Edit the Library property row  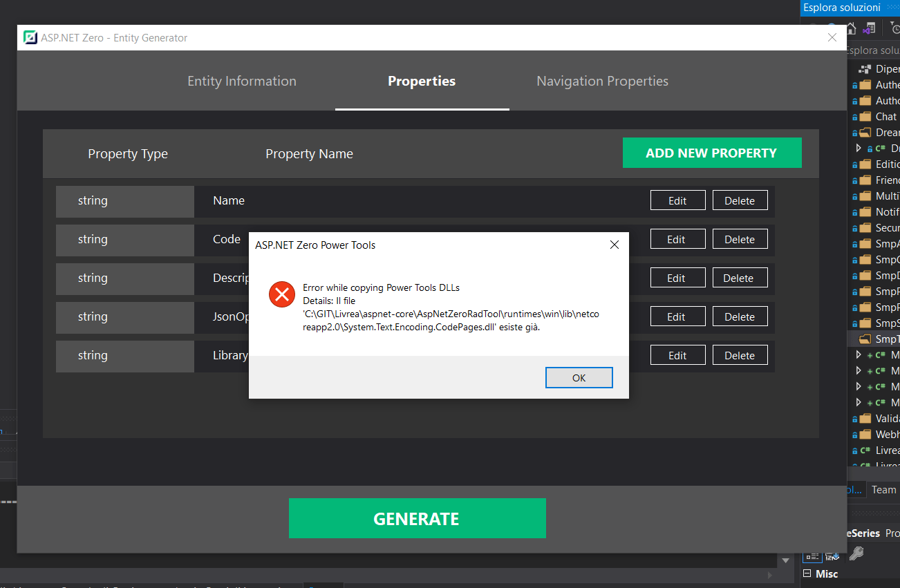pos(677,355)
